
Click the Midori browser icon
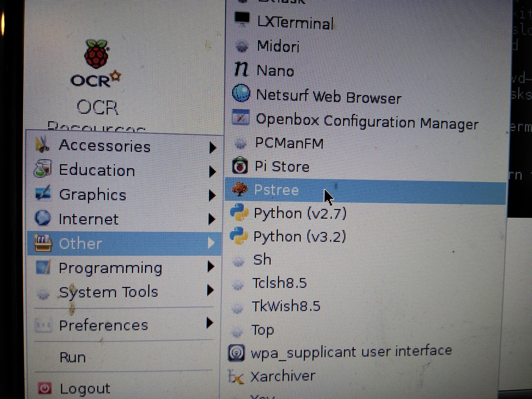(x=242, y=46)
